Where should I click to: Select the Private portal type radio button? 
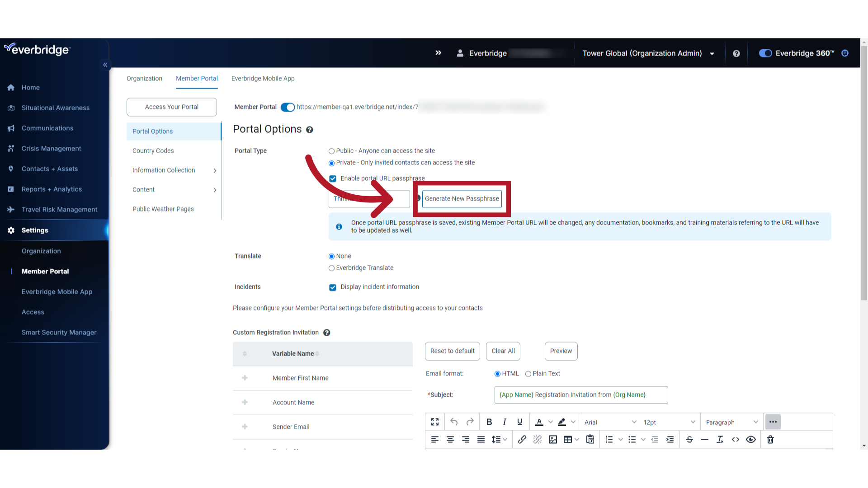click(x=331, y=162)
